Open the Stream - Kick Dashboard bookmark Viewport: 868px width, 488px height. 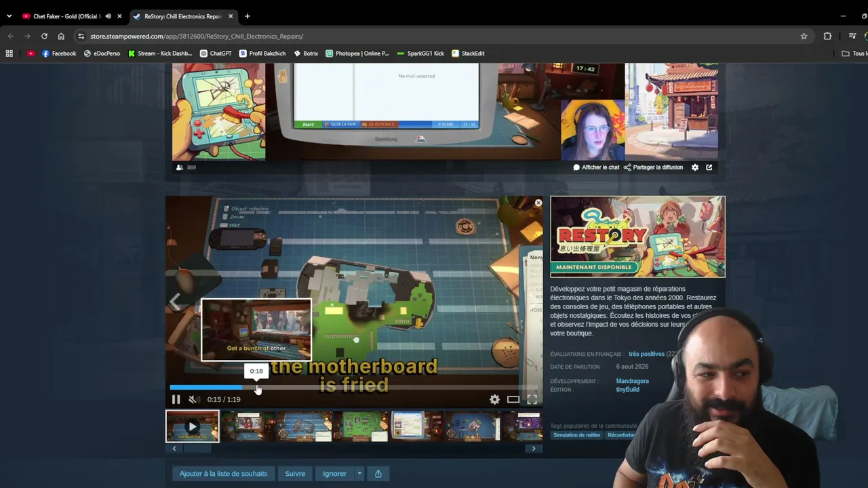pos(160,54)
